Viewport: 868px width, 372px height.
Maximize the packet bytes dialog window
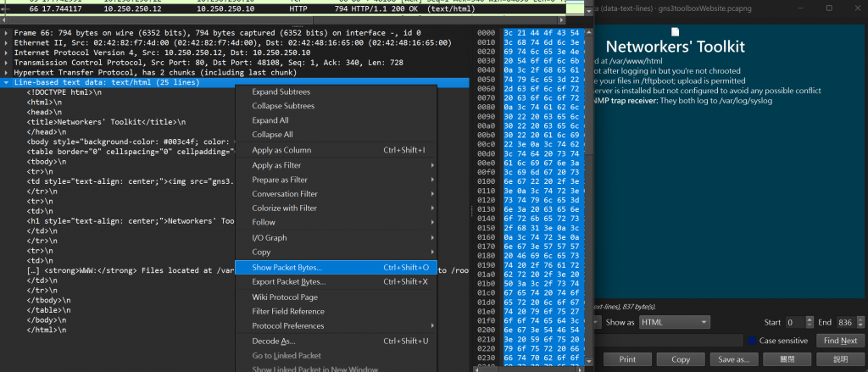tap(829, 8)
